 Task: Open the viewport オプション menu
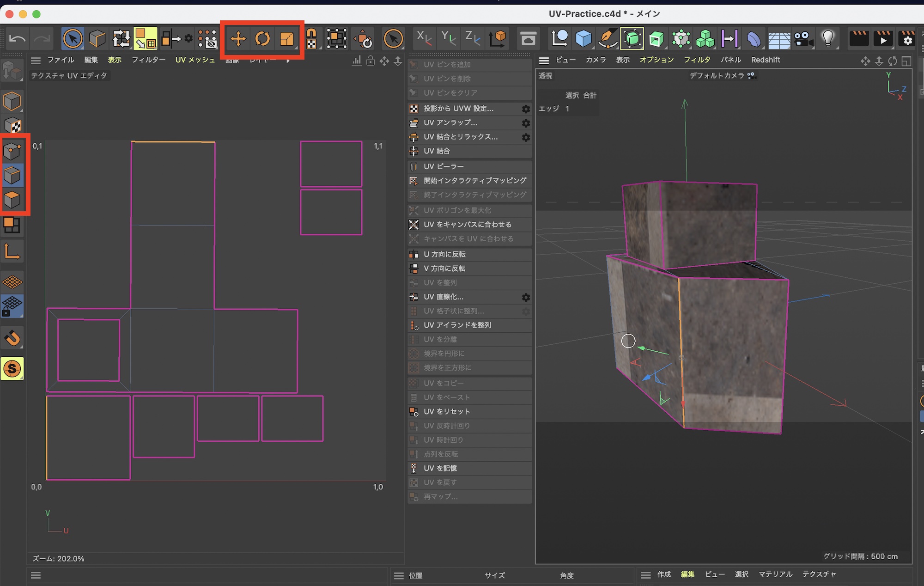coord(656,60)
